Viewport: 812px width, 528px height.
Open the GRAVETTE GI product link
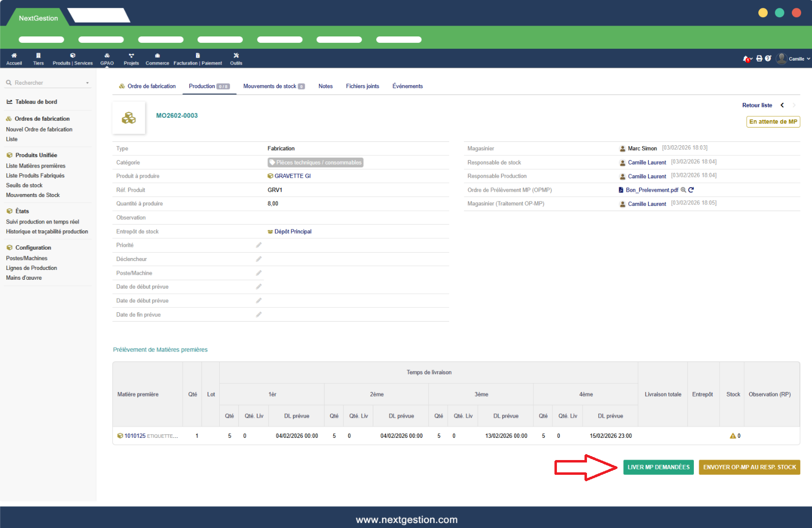coord(292,176)
